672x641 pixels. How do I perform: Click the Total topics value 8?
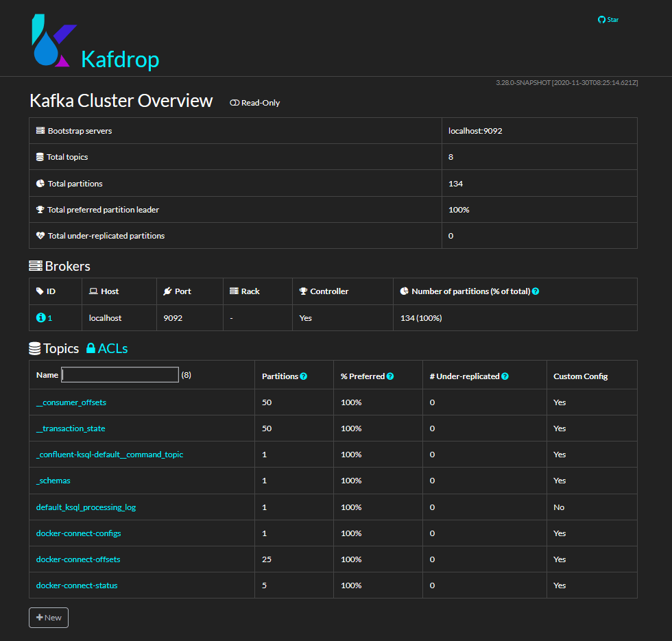(x=451, y=157)
